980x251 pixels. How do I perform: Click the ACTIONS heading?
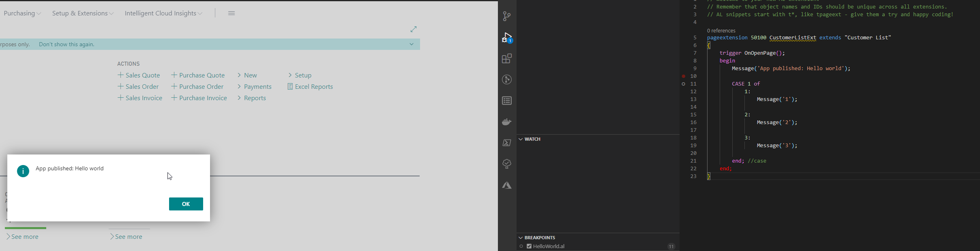coord(128,64)
